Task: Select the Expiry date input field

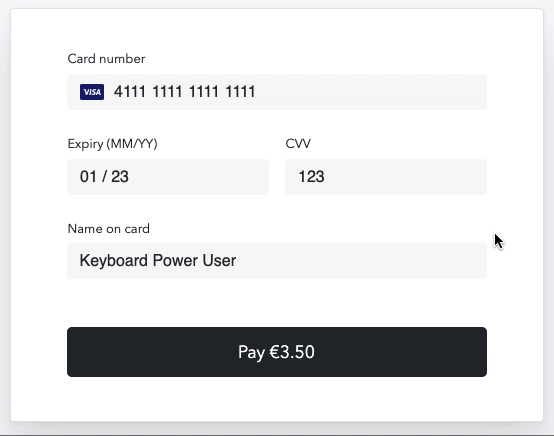Action: [x=168, y=177]
